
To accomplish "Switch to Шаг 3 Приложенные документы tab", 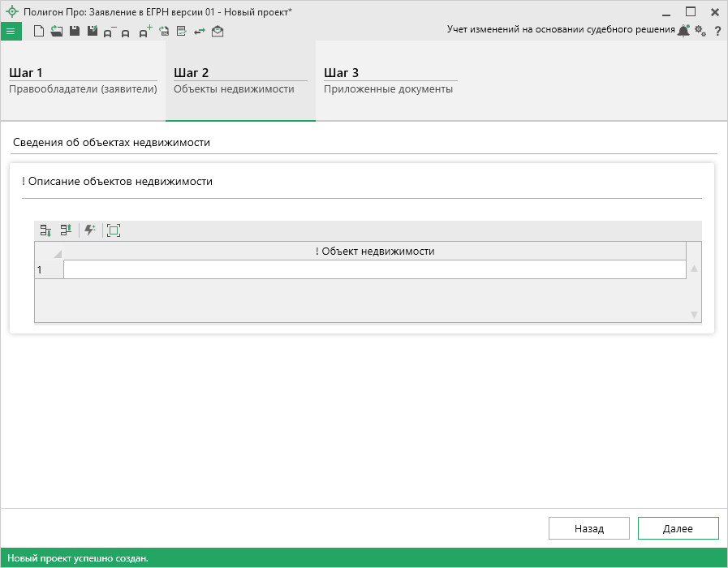I will 389,81.
